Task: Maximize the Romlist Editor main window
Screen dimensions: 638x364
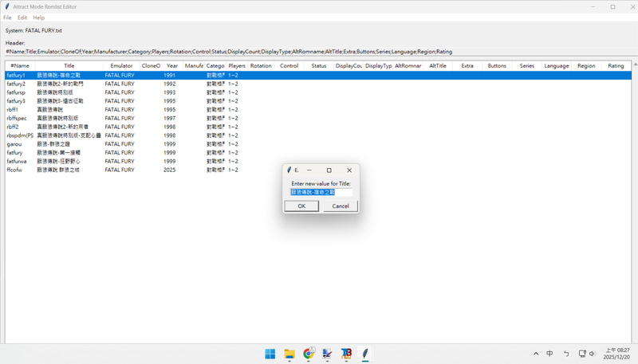Action: tap(612, 6)
